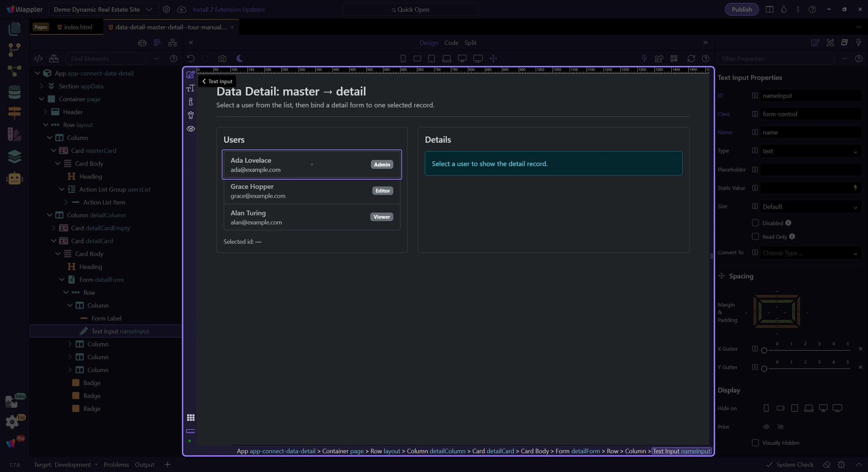Toggle dark mode moon icon
Viewport: 868px width, 472px height.
240,58
